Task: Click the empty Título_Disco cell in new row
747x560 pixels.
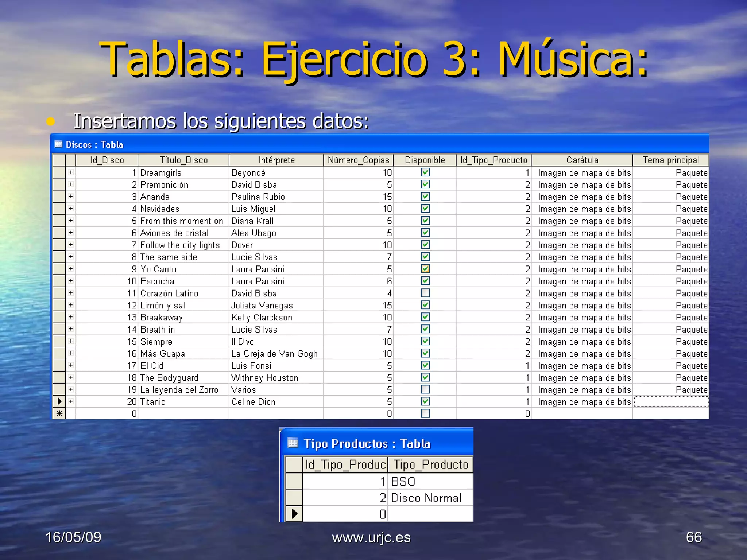Action: [x=183, y=413]
